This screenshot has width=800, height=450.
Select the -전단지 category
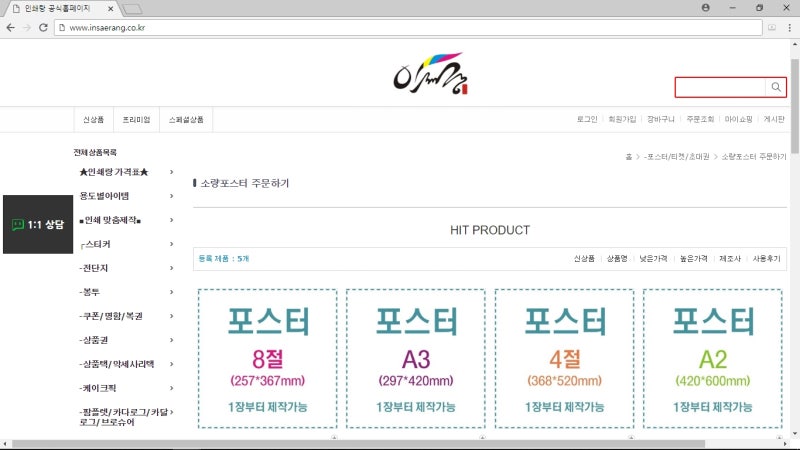[x=93, y=268]
